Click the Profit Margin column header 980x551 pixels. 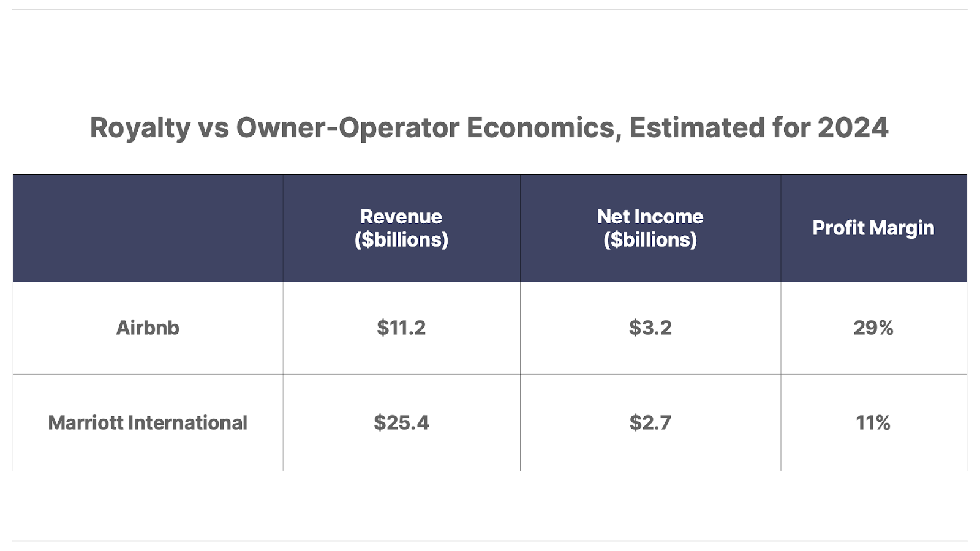point(873,228)
